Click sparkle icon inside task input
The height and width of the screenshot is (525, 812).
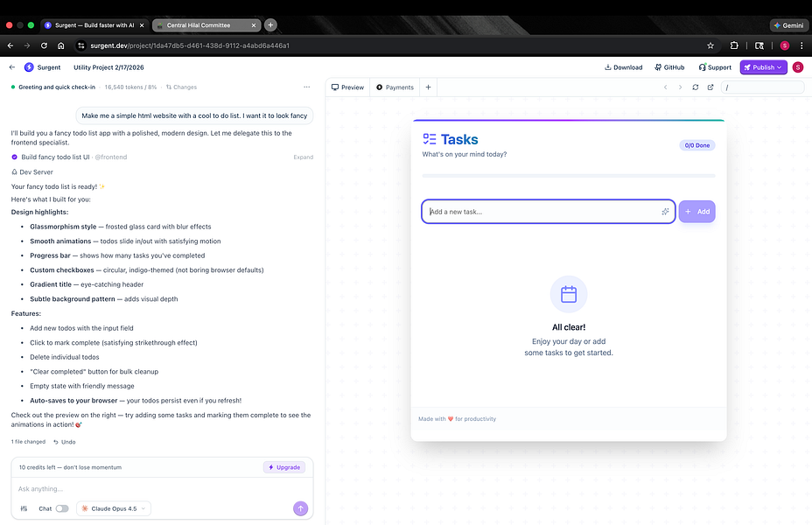(x=665, y=211)
